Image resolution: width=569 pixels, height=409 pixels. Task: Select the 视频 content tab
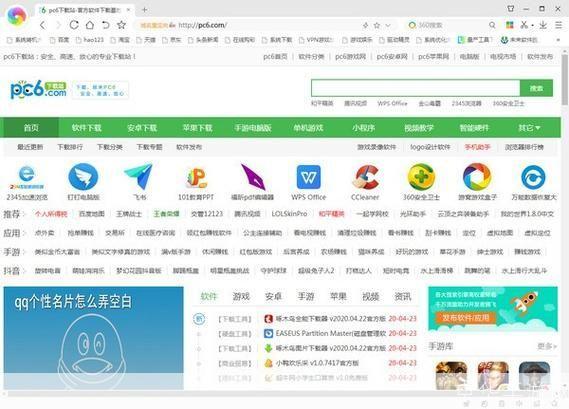[371, 296]
